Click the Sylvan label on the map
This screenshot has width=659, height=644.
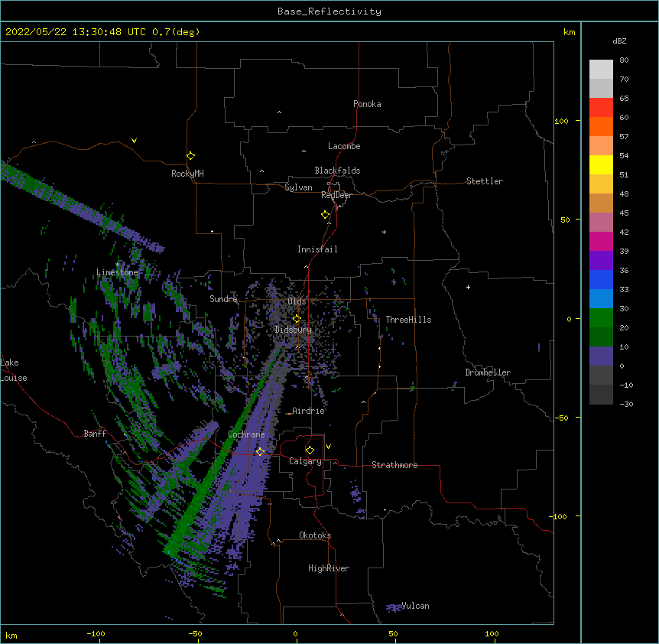(298, 187)
